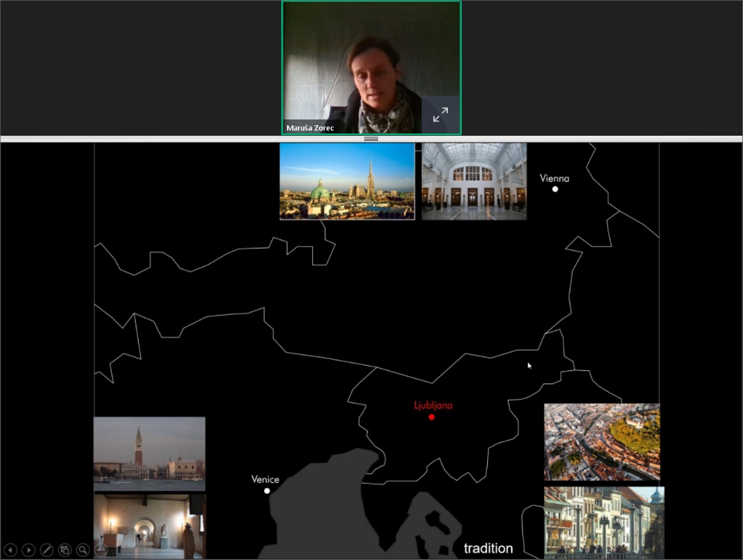Select Maruša Zorec's video tile
The height and width of the screenshot is (560, 743).
coord(371,67)
